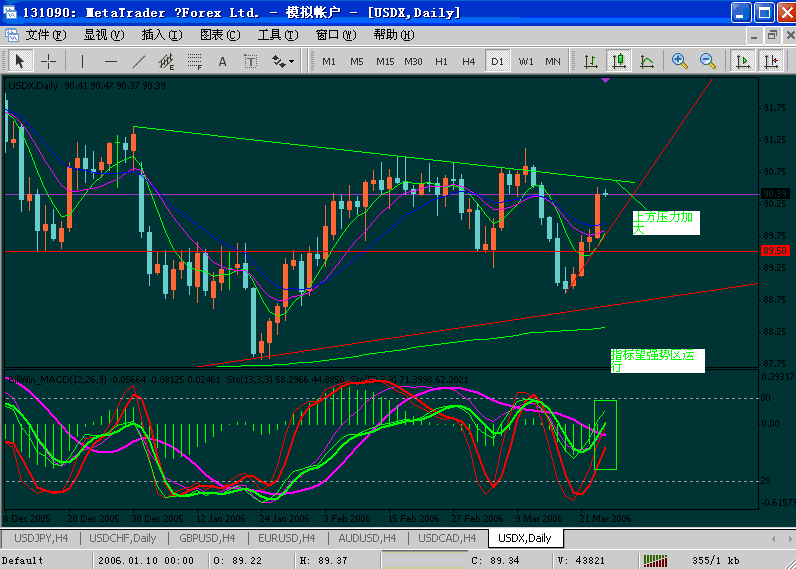The width and height of the screenshot is (796, 569).
Task: Toggle chart shift button
Action: (x=771, y=61)
